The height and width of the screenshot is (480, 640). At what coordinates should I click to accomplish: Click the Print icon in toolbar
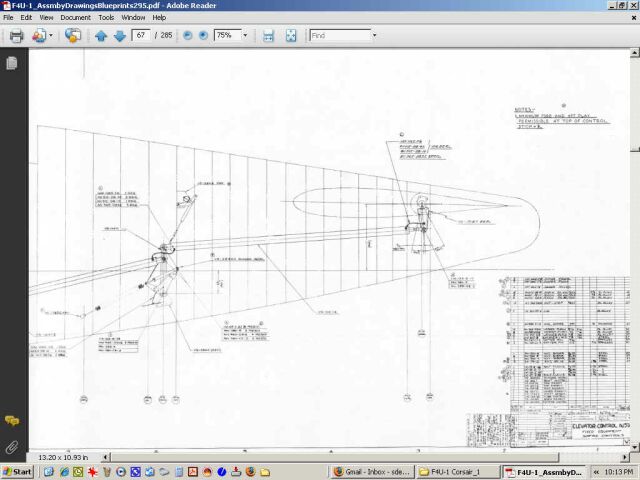click(16, 36)
